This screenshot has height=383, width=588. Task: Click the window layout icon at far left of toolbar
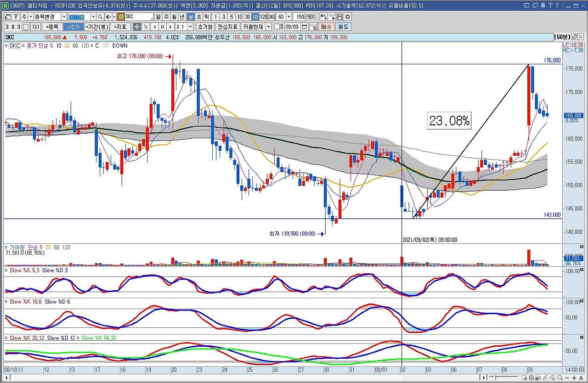9,17
